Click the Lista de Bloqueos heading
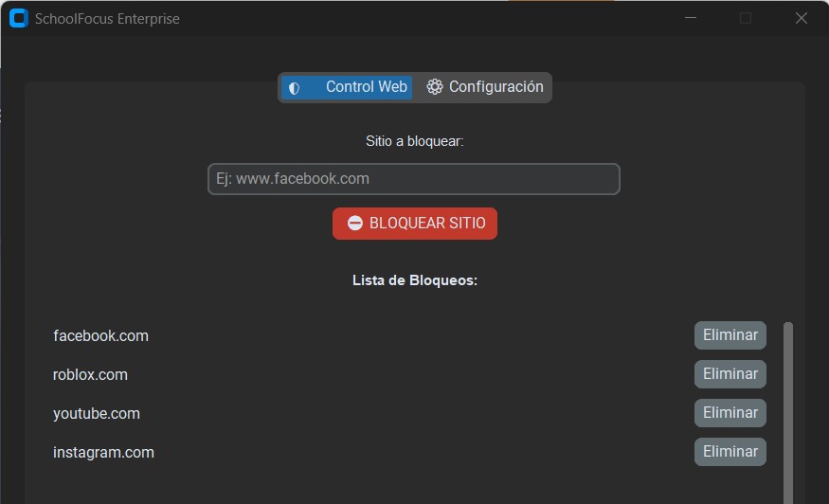This screenshot has width=829, height=504. (415, 280)
